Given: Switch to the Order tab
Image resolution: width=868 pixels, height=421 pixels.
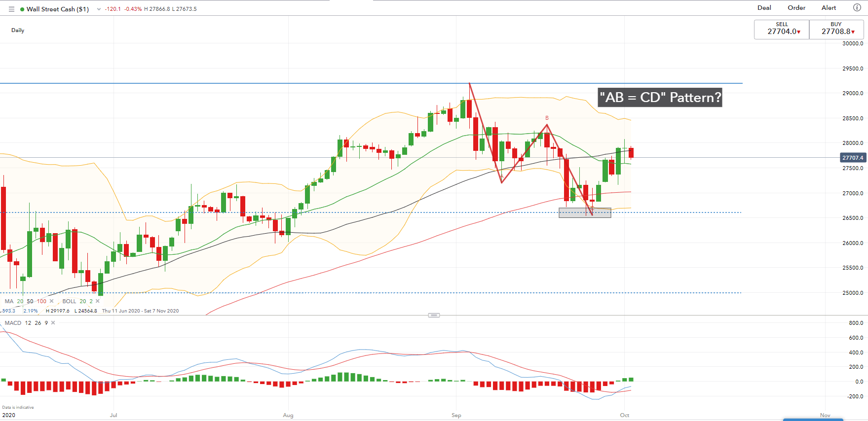Looking at the screenshot, I should click(x=796, y=7).
